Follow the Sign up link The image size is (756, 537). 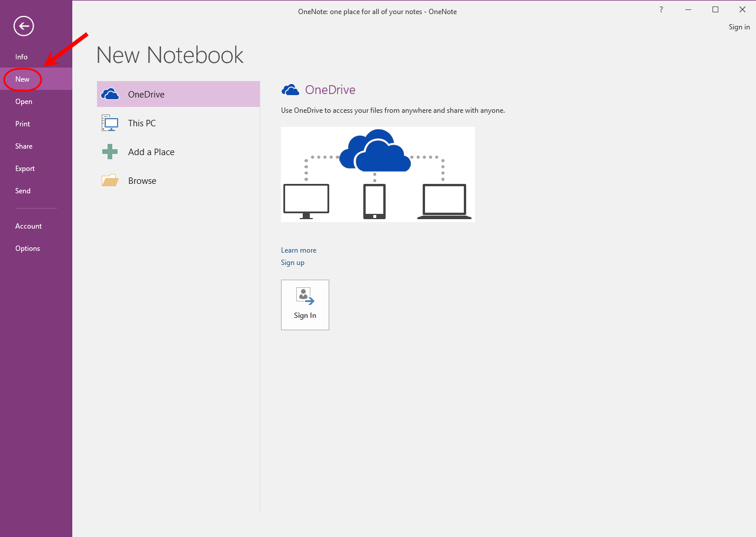[293, 263]
